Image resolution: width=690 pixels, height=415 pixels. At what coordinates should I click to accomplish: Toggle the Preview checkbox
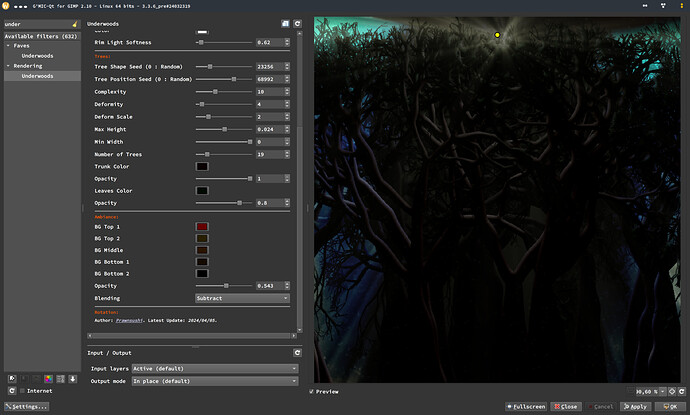(x=312, y=391)
